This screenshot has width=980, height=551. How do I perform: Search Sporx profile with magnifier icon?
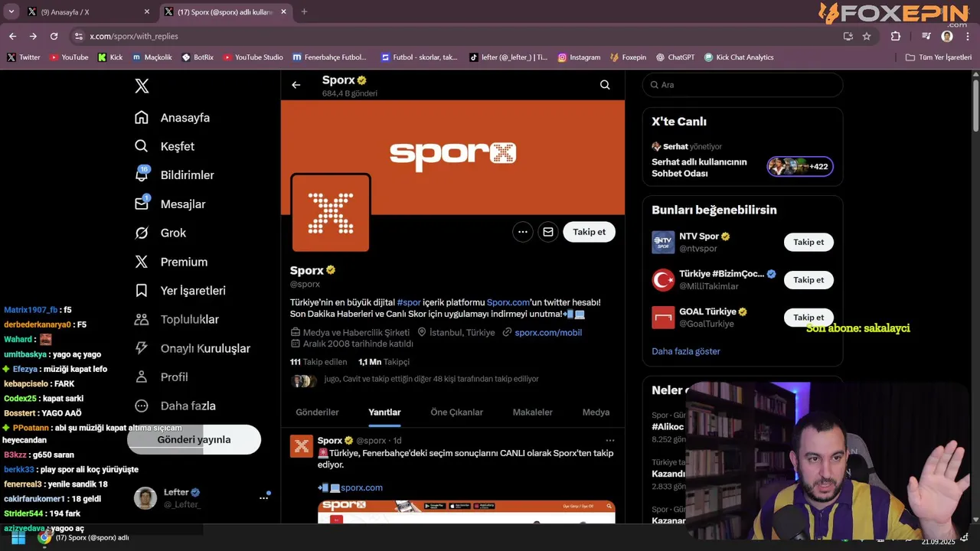605,85
